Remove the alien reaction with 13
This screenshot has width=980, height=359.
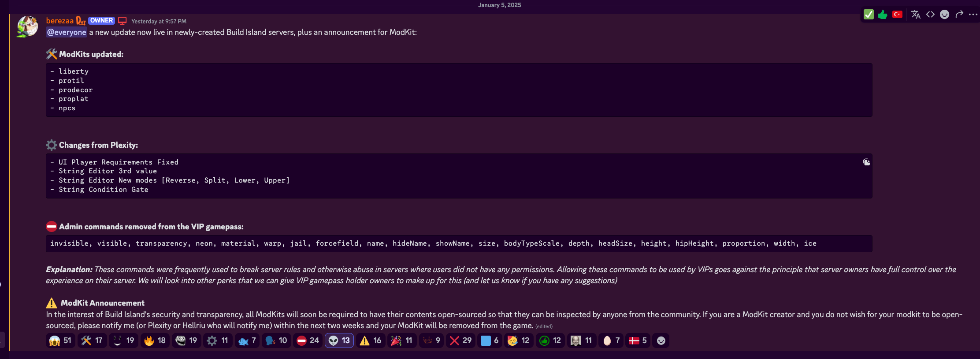(339, 340)
